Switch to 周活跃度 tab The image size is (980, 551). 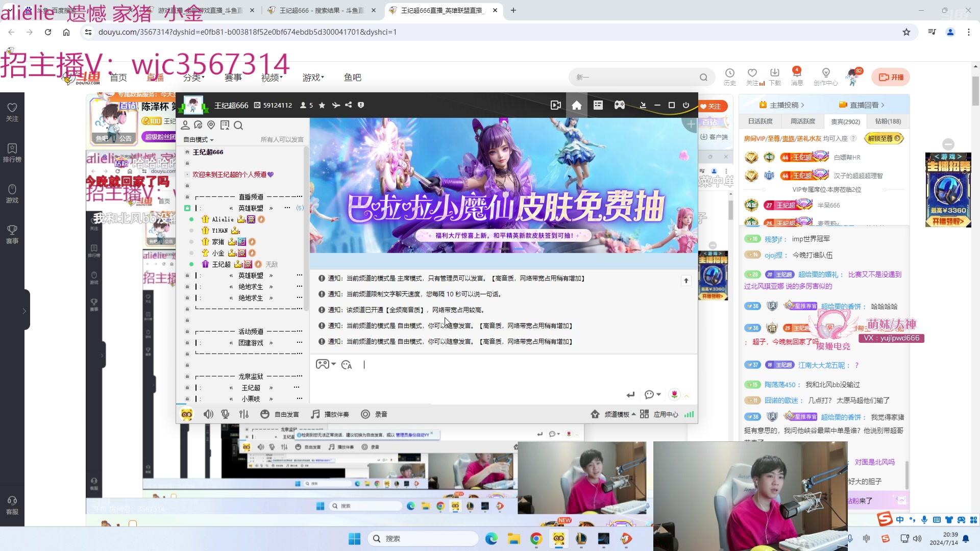[x=803, y=121]
